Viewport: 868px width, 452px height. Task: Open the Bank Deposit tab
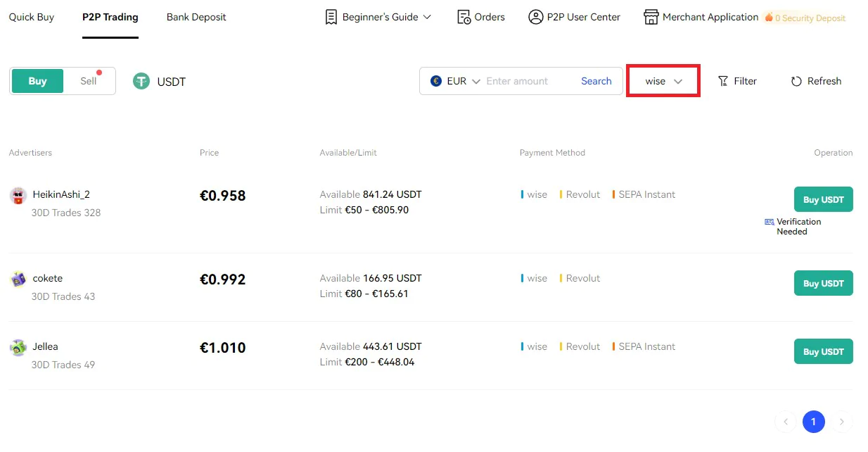(196, 17)
